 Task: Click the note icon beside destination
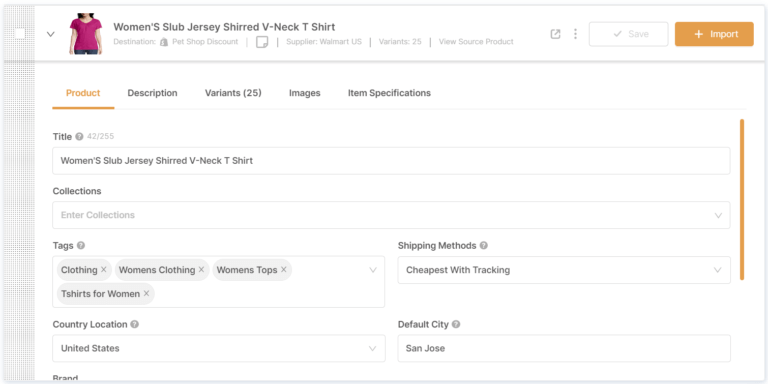pos(262,42)
